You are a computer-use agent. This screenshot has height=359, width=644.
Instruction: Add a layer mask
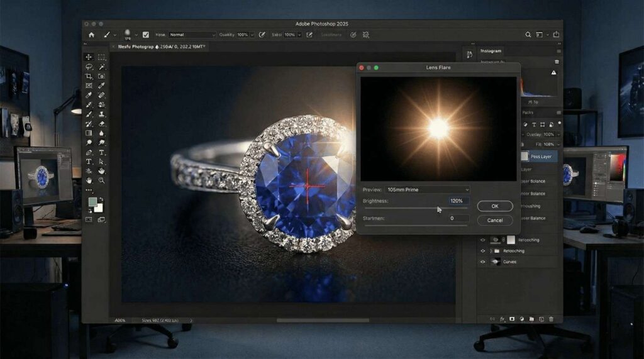click(512, 319)
